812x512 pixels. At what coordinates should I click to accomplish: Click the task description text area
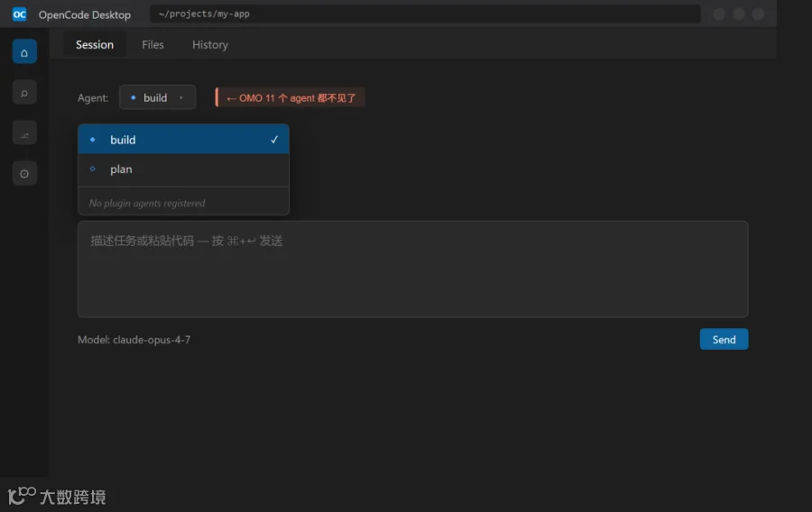click(x=412, y=269)
